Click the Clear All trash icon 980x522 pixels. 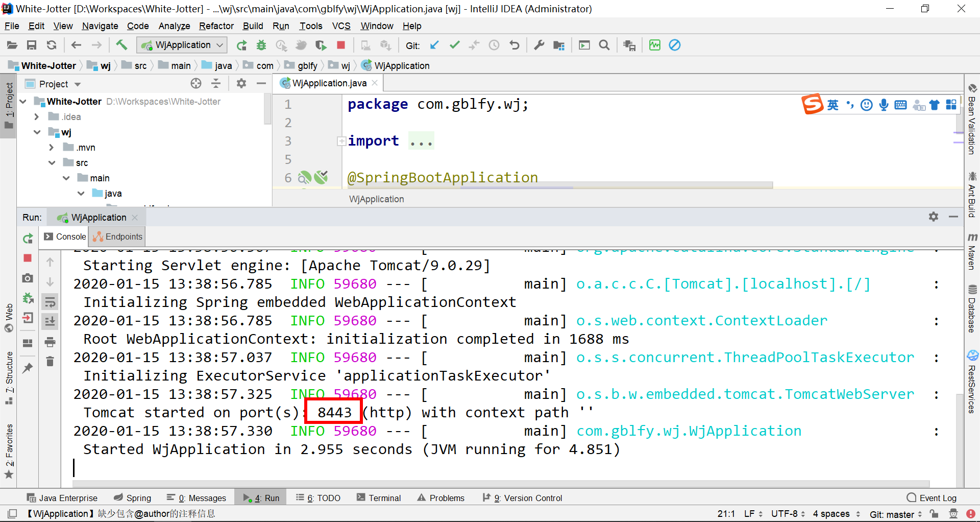pos(50,362)
